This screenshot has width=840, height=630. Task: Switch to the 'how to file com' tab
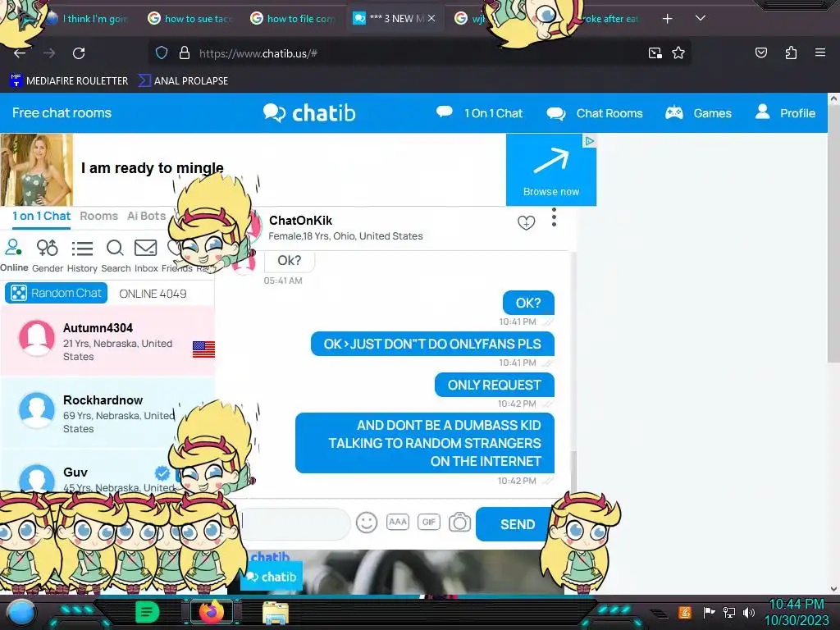(x=293, y=18)
